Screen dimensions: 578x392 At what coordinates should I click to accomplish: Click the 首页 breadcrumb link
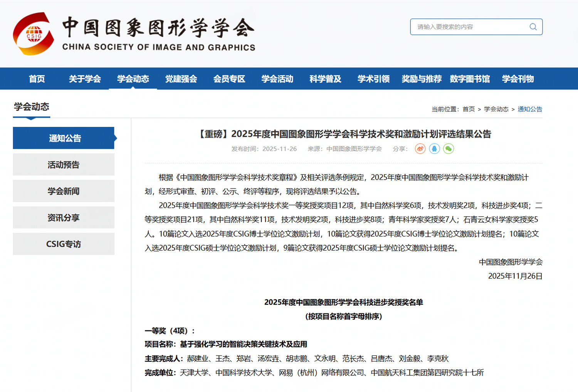pos(469,109)
